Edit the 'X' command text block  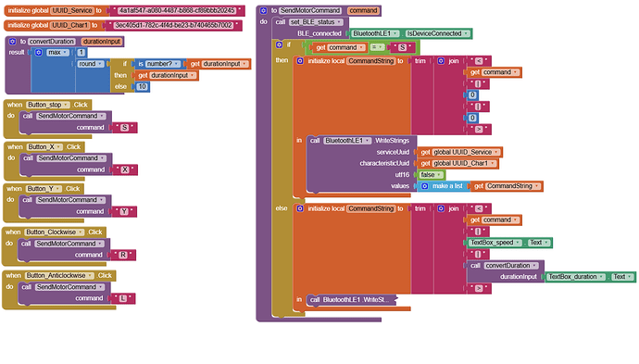(x=125, y=170)
